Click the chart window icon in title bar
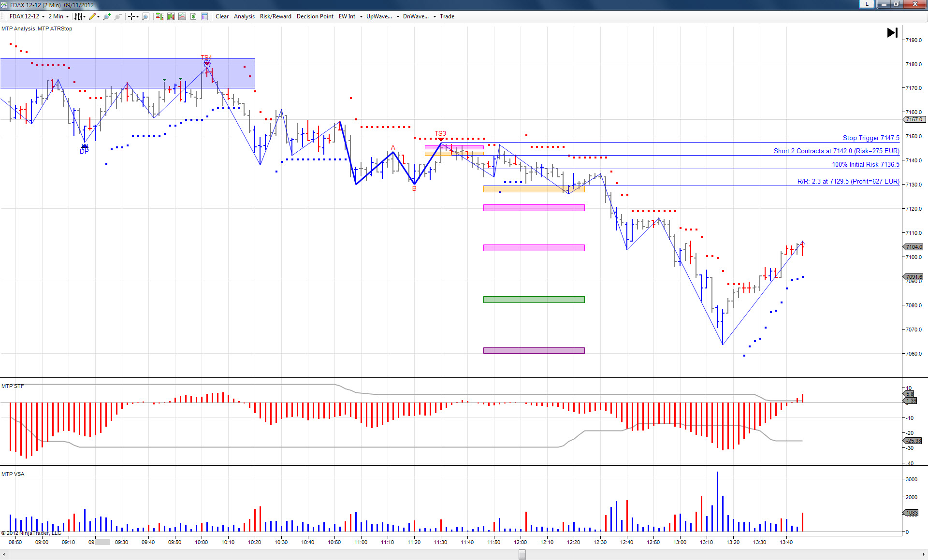The width and height of the screenshot is (928, 560). tap(4, 5)
